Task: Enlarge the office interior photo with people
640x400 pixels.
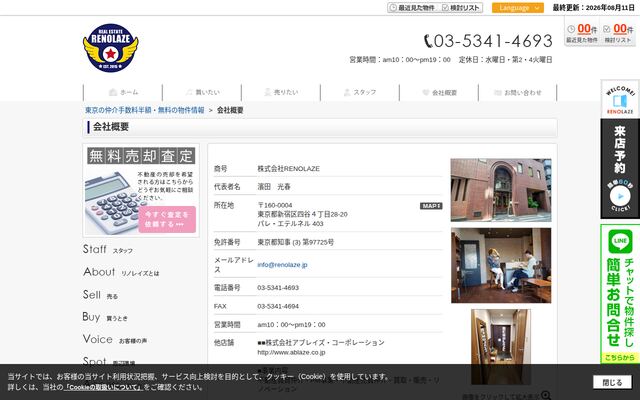Action: coord(501,266)
